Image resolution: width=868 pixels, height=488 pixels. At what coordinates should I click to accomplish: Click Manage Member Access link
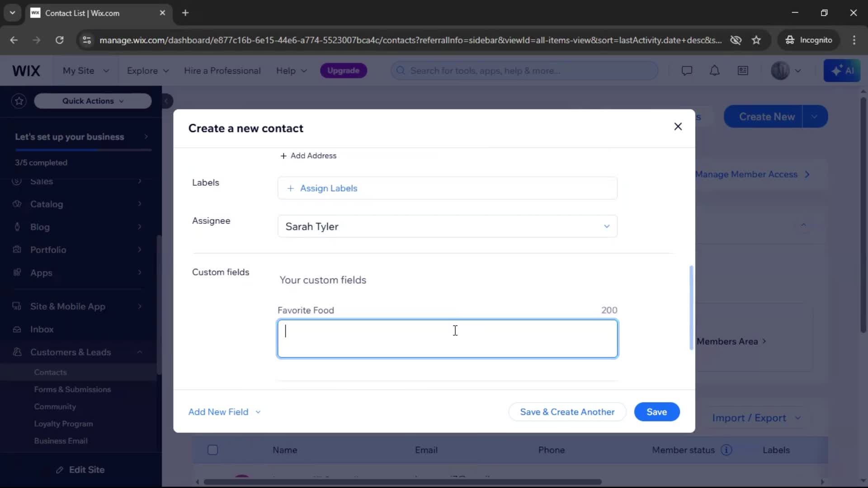(752, 174)
